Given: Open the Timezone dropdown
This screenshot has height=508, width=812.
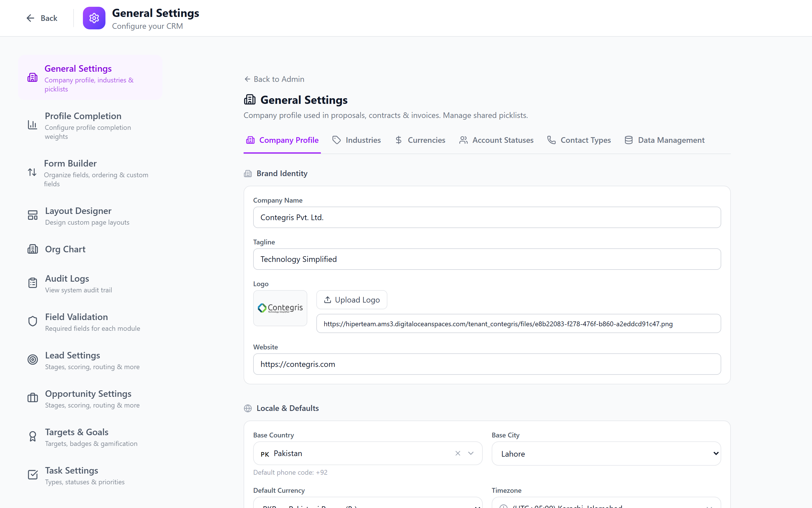Looking at the screenshot, I should 606,503.
